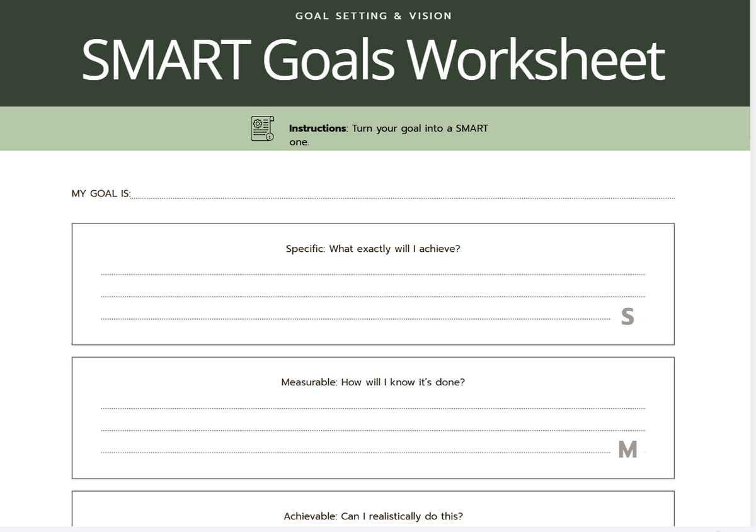Click the bold "Instructions" label

(318, 128)
